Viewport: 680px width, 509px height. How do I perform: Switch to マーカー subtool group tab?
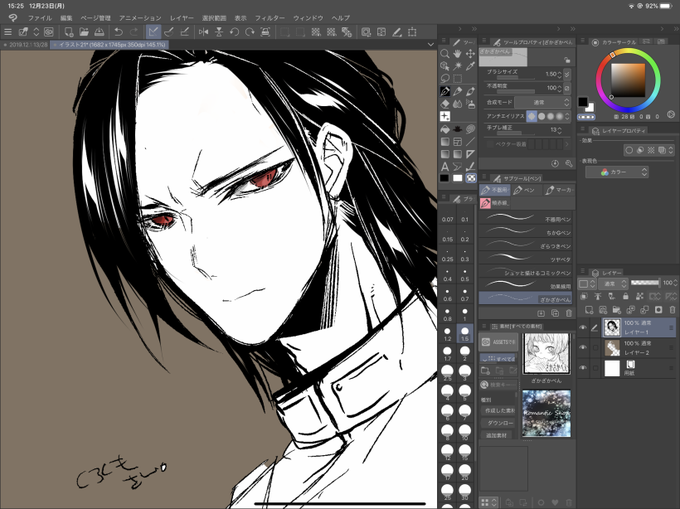tap(560, 190)
